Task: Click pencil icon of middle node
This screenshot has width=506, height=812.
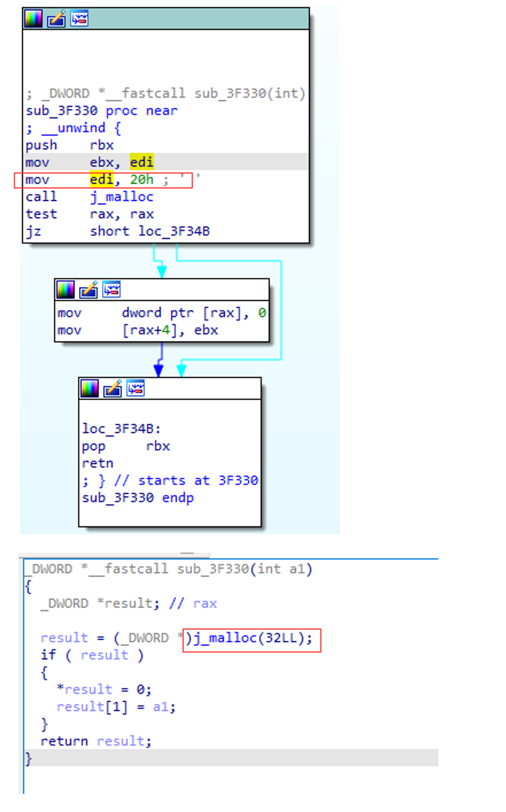Action: tap(88, 289)
